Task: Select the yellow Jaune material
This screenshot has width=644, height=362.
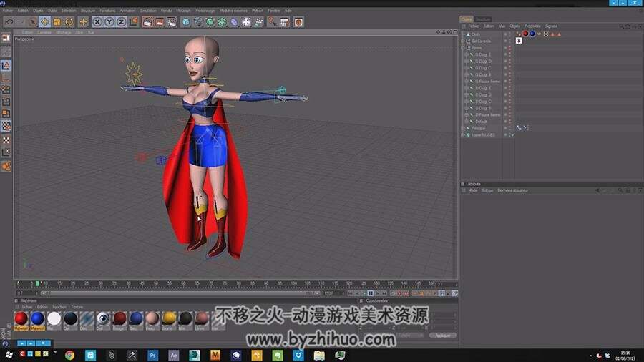Action: (169, 319)
